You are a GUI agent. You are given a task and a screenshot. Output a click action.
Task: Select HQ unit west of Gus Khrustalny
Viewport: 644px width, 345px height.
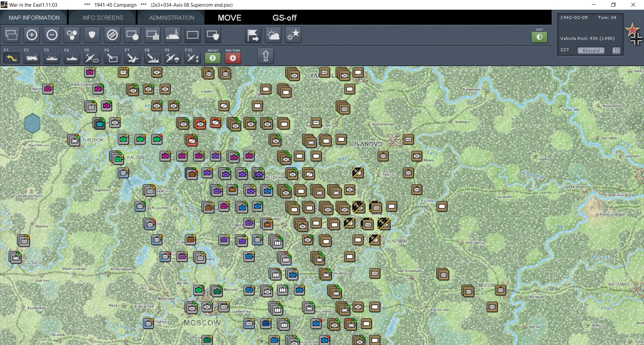coord(375,273)
